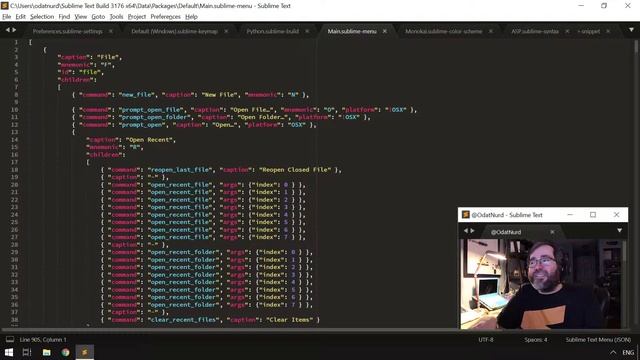Open the Spaces: 4 indentation menu
640x360 pixels.
[x=536, y=340]
